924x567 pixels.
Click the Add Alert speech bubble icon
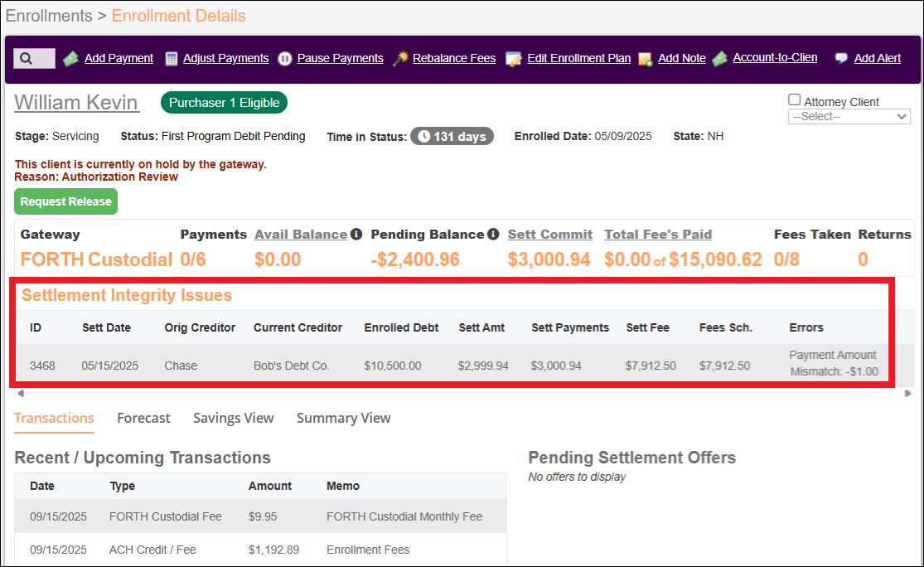[841, 58]
